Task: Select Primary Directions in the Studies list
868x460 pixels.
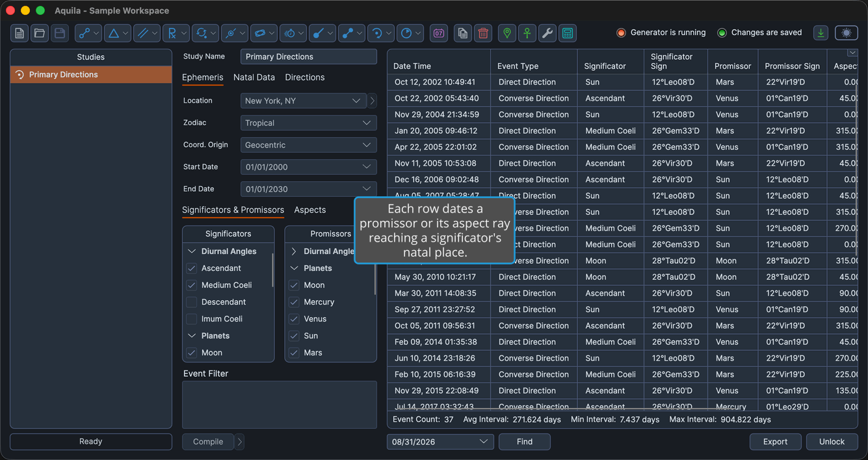Action: pyautogui.click(x=91, y=75)
